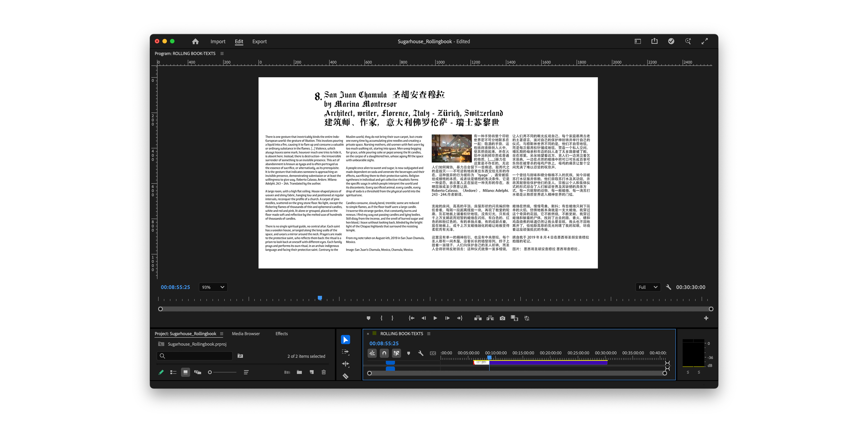
Task: Select the Ripple Edit tool
Action: point(345,364)
